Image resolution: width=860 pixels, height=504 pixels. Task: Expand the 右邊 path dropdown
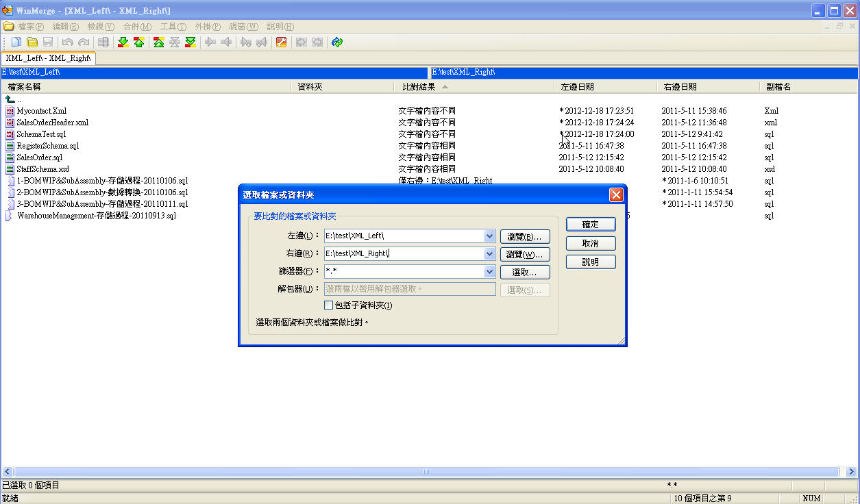[x=489, y=253]
